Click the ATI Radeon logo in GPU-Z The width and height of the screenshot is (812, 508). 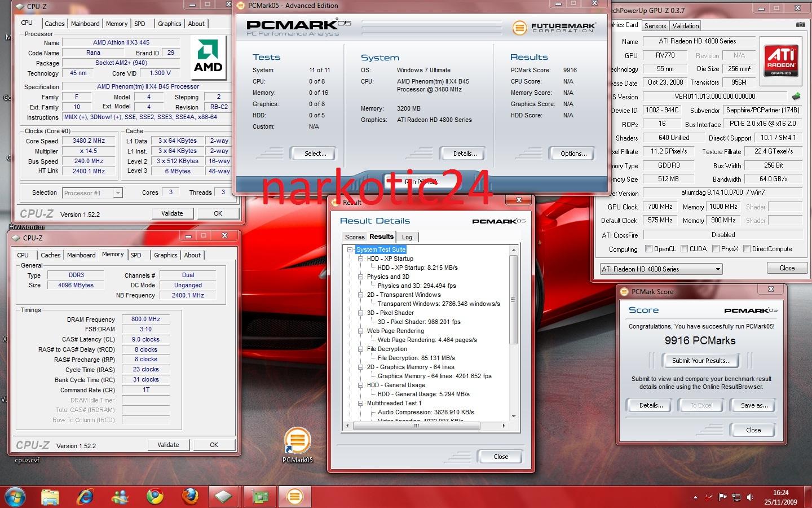tap(781, 61)
